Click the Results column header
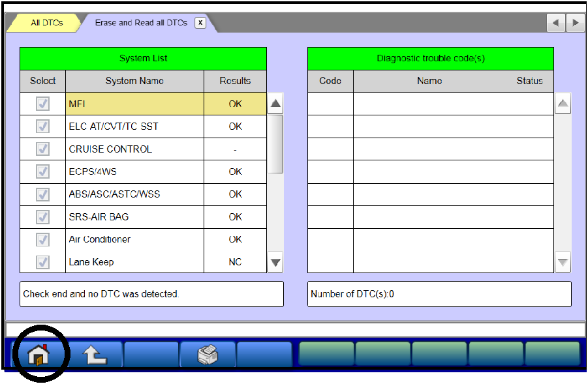 coord(235,81)
